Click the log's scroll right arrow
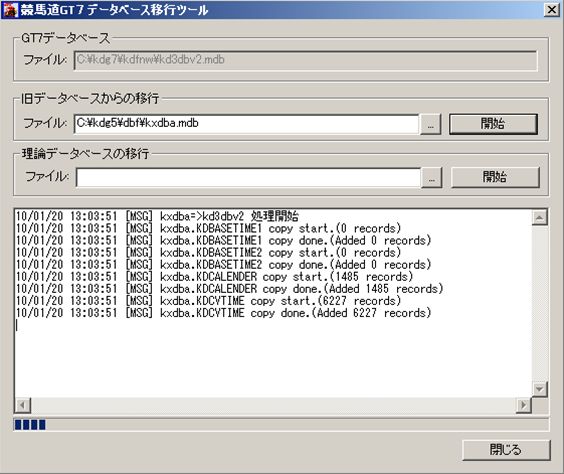 click(x=523, y=405)
